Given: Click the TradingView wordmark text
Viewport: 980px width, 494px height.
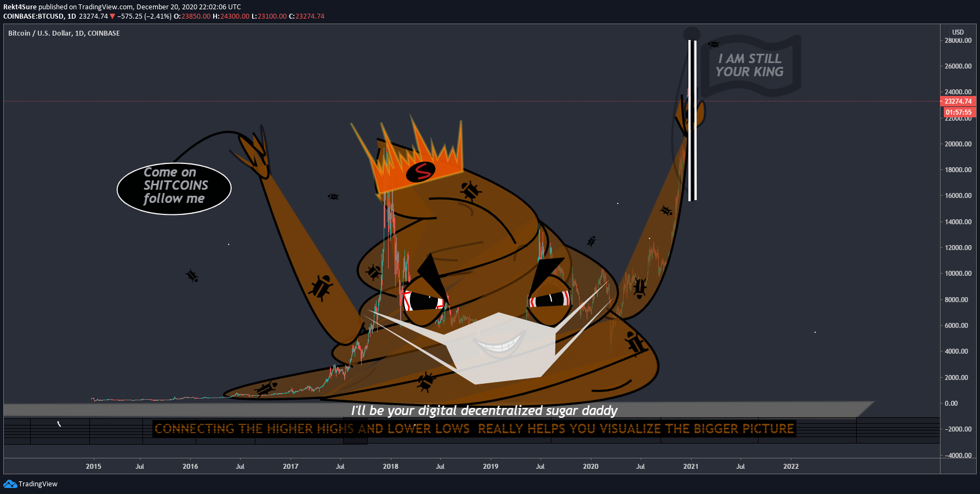Looking at the screenshot, I should [x=38, y=484].
